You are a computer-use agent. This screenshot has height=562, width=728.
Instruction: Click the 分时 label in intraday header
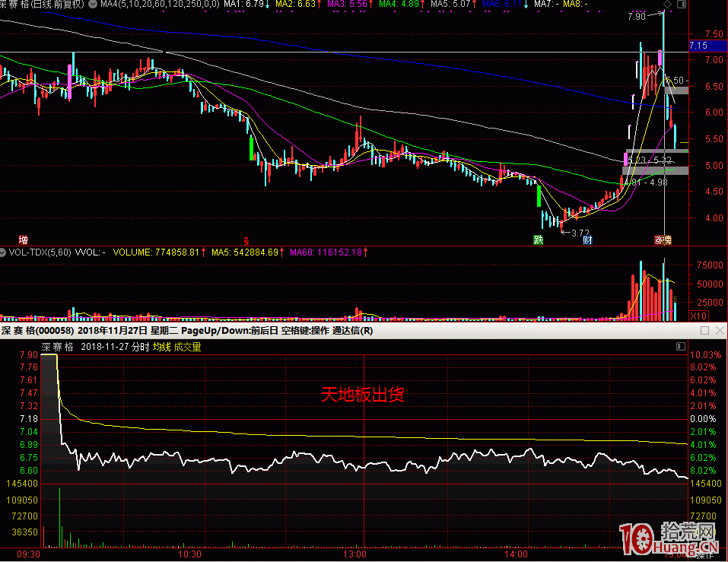(138, 347)
